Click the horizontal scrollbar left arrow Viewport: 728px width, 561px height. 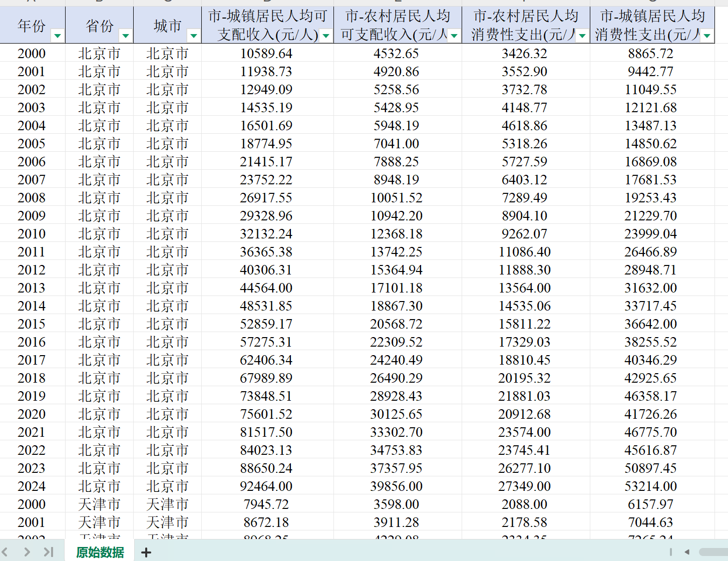point(687,552)
